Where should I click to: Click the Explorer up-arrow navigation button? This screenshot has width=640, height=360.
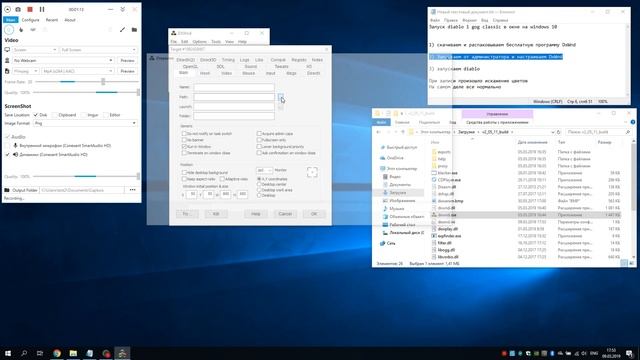point(403,132)
